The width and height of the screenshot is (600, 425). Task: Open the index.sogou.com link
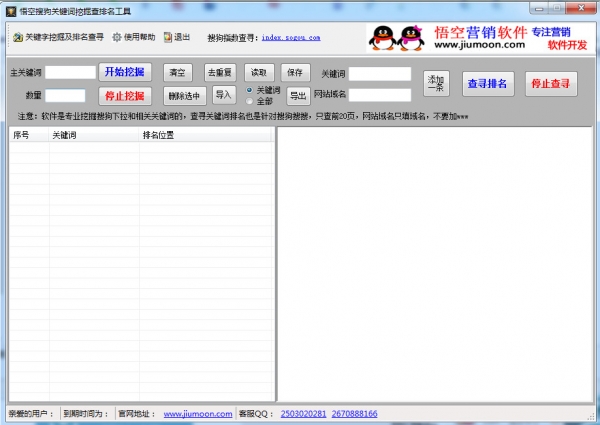click(290, 38)
